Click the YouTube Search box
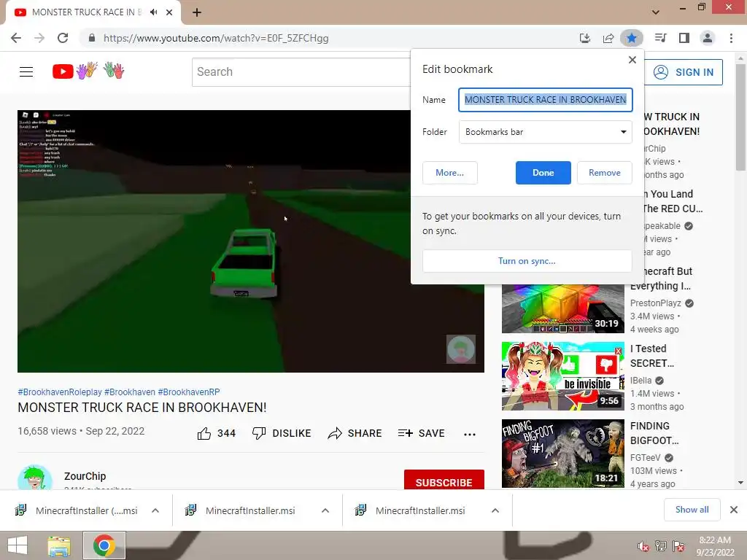This screenshot has width=747, height=560. 301,72
